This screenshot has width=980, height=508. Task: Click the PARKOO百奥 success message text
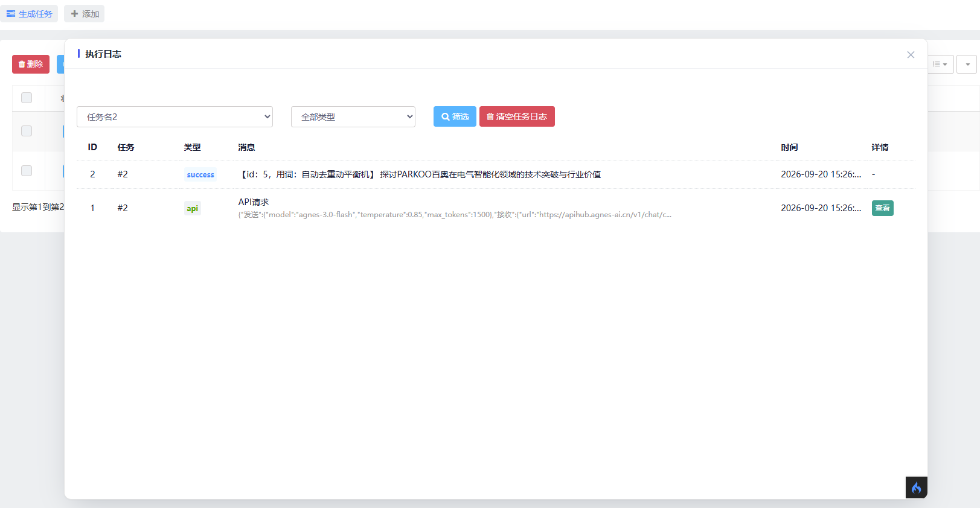click(420, 174)
